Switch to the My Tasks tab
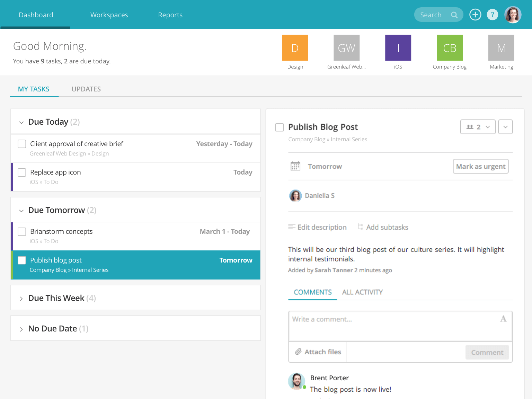 pos(34,89)
